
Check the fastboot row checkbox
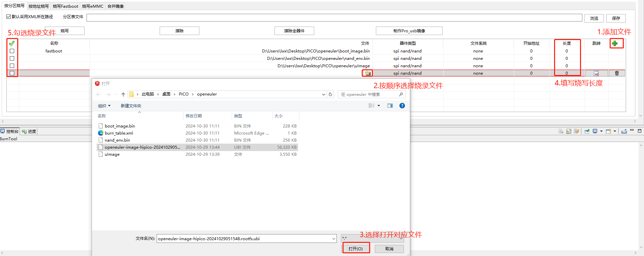pyautogui.click(x=12, y=51)
